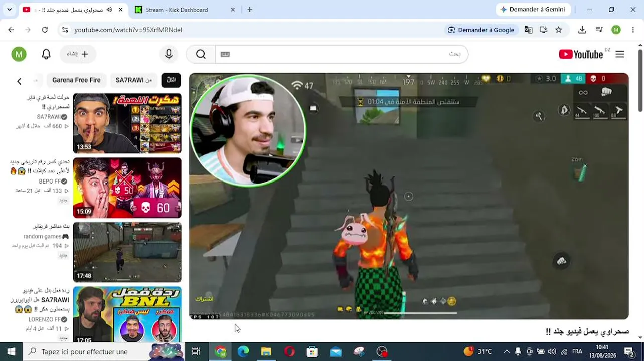The width and height of the screenshot is (644, 361).
Task: Open the Chrome icon on the taskbar
Action: 220,351
